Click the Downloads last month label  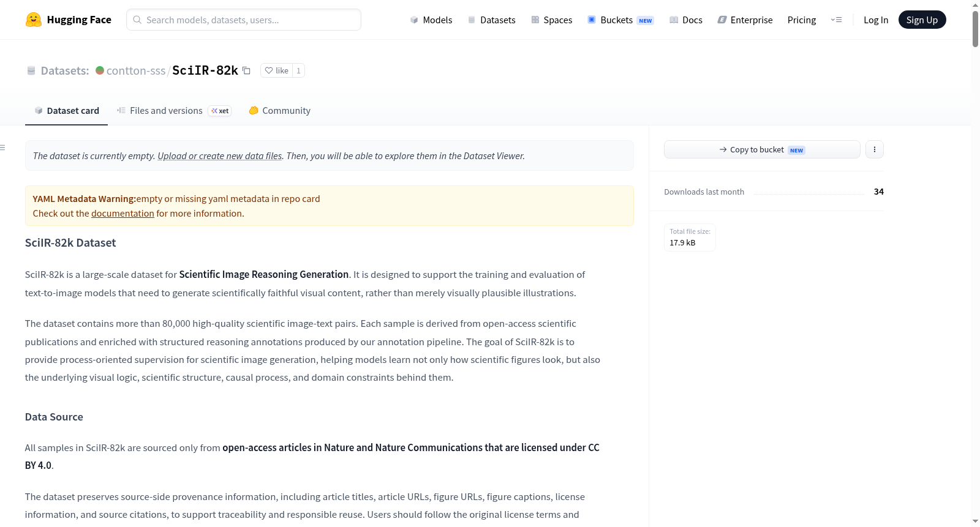(x=704, y=192)
